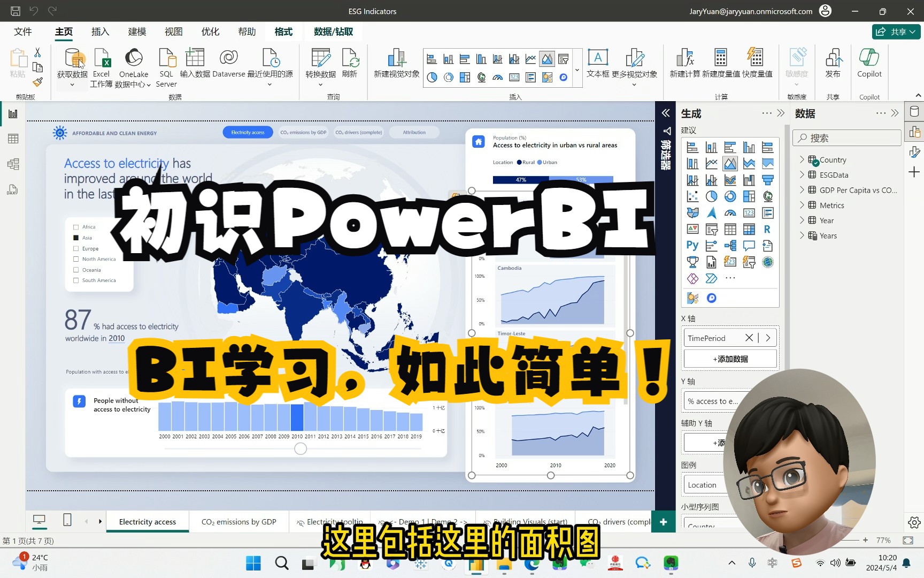Open DAX query view in sidebar

[13, 189]
